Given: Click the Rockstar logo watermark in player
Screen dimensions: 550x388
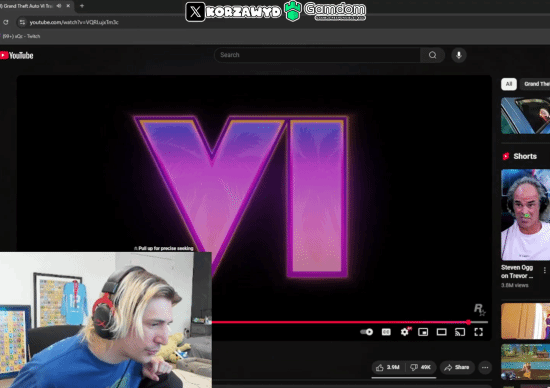Looking at the screenshot, I should click(x=479, y=309).
